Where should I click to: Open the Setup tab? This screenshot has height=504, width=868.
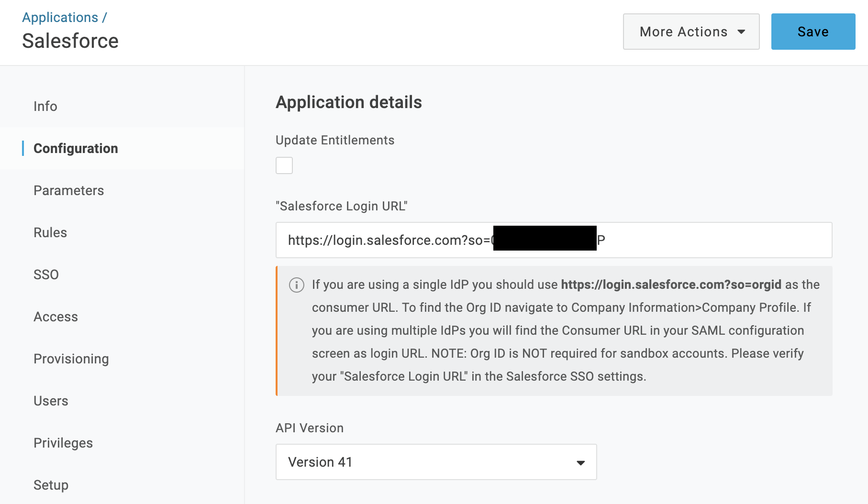coord(51,485)
